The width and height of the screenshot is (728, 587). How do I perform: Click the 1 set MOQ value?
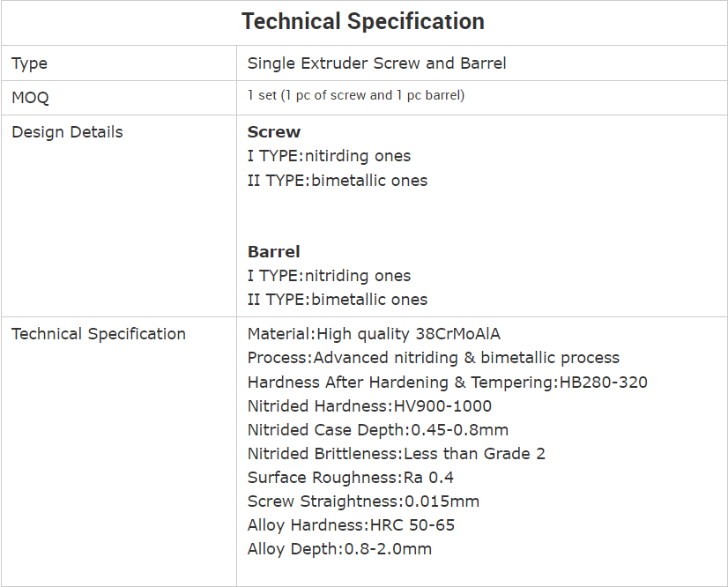[x=355, y=95]
